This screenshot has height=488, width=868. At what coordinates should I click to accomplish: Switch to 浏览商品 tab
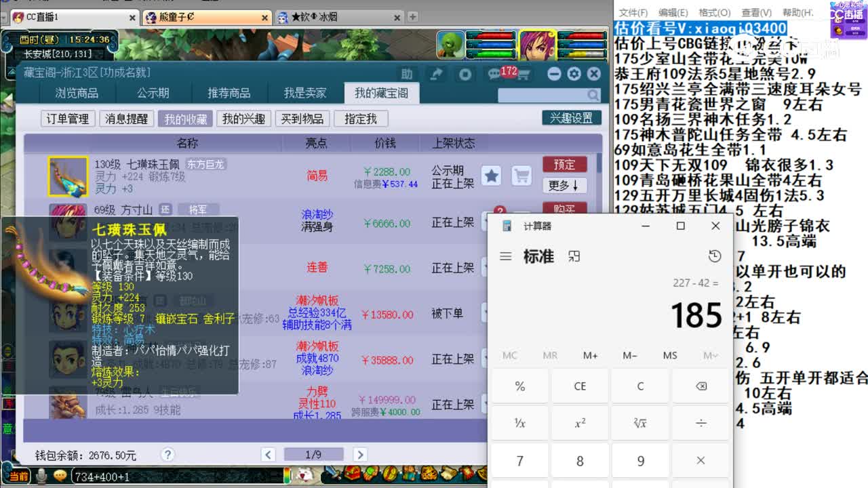point(77,94)
